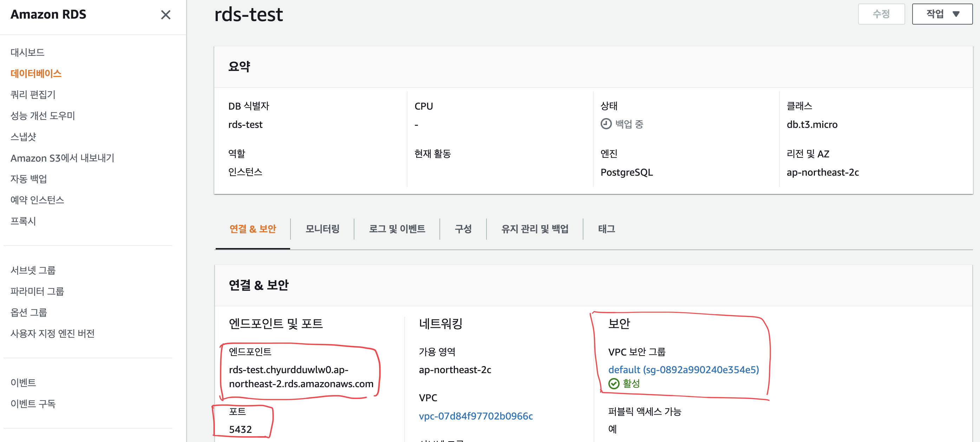Click the green active checkmark icon
This screenshot has width=980, height=442.
point(614,383)
